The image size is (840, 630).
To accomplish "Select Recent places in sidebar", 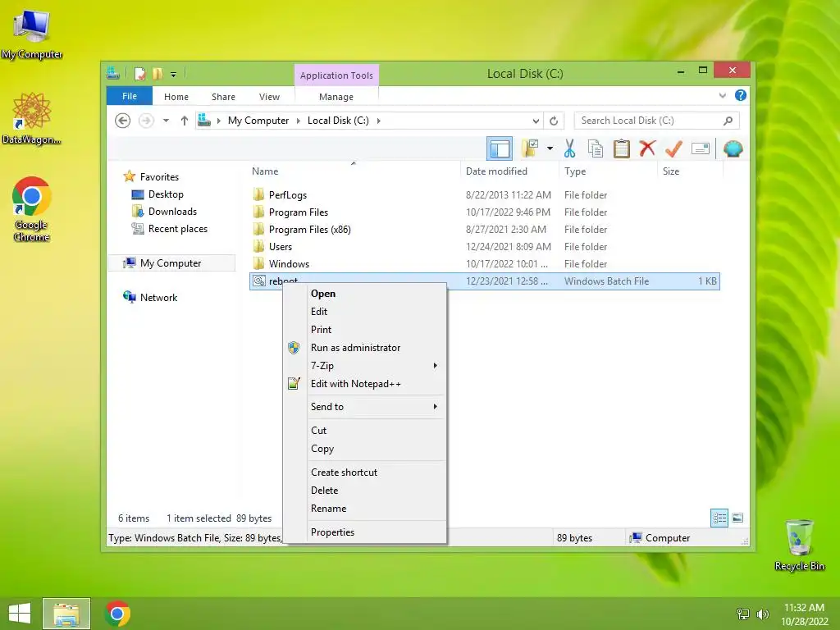I will point(169,229).
